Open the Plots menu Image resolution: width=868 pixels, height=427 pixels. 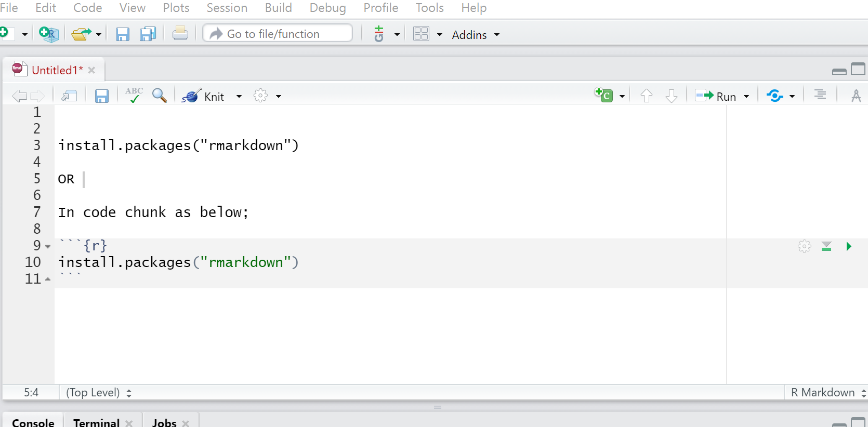(x=176, y=8)
